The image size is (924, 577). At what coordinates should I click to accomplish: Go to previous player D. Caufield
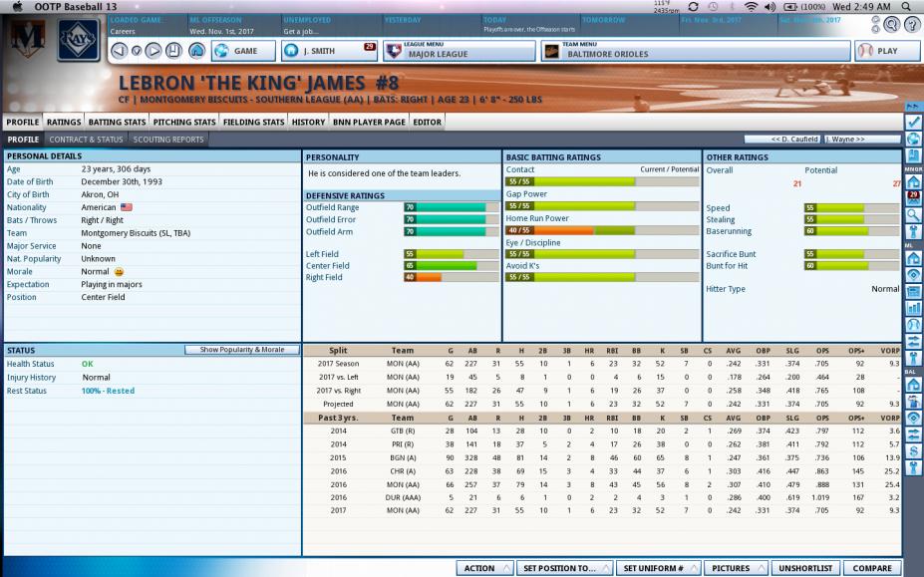pos(782,140)
